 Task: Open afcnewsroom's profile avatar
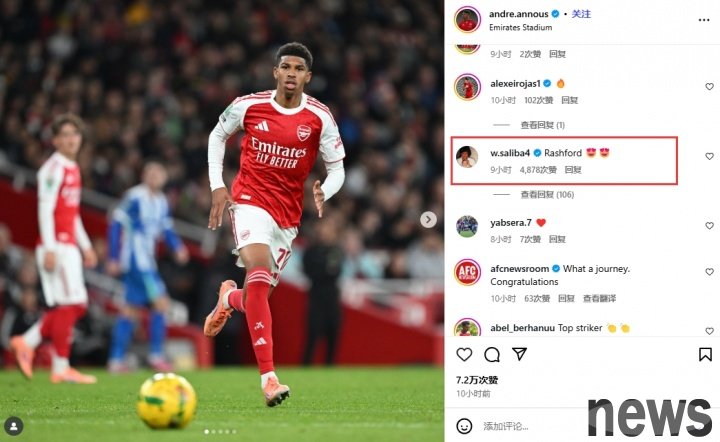467,273
